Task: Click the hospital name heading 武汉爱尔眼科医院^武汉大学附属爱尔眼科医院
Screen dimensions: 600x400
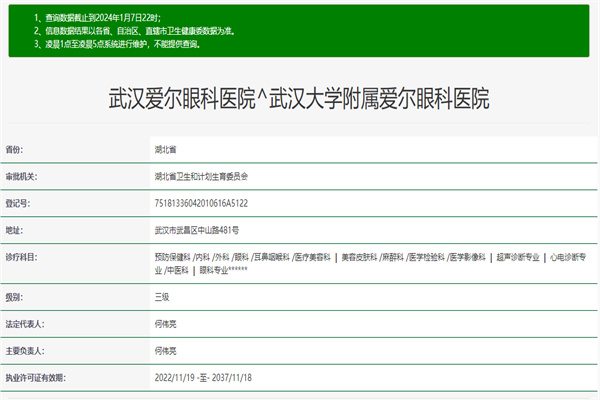Action: tap(299, 98)
